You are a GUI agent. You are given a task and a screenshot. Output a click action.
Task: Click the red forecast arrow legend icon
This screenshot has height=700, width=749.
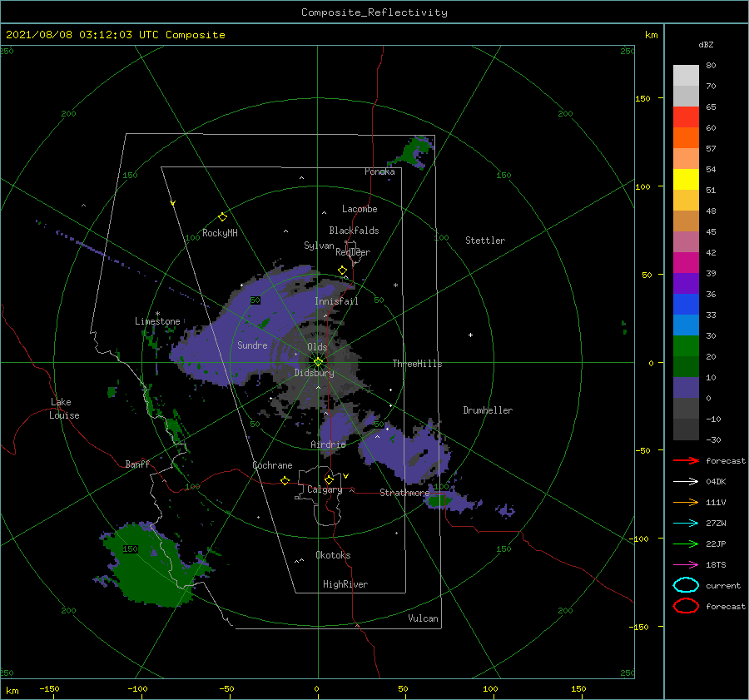click(686, 460)
